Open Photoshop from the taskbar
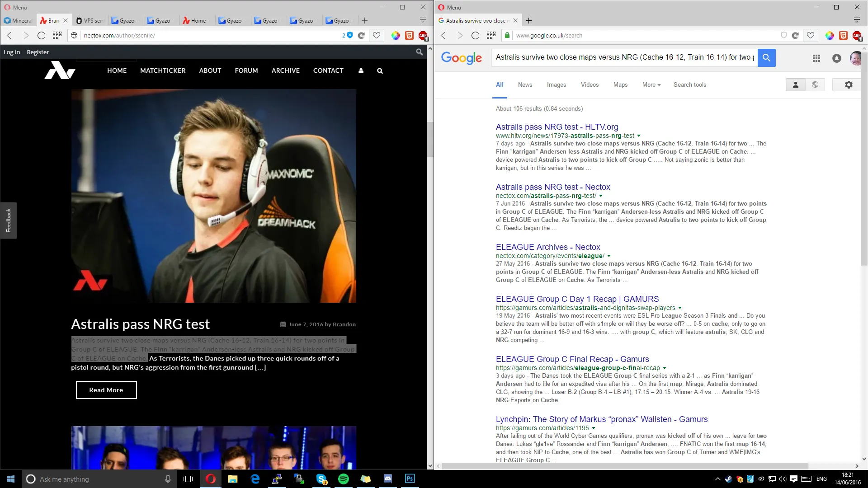Viewport: 868px width, 488px height. coord(410,479)
